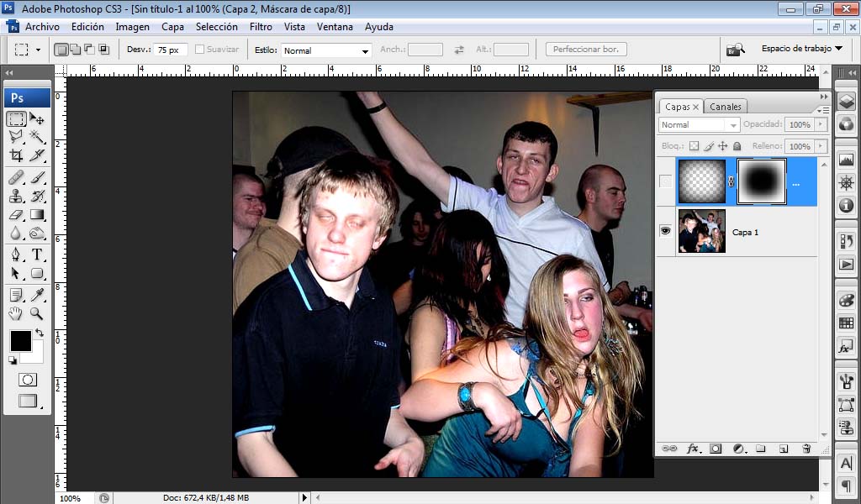
Task: Select the History Brush tool
Action: click(37, 196)
